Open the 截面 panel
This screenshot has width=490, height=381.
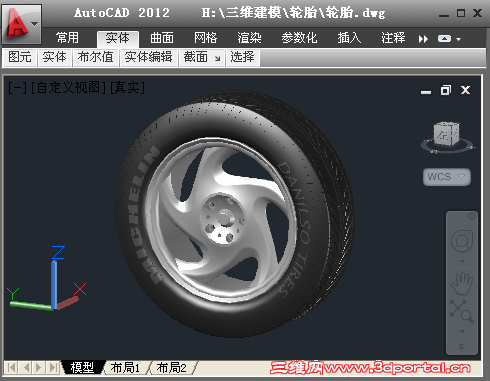(196, 57)
